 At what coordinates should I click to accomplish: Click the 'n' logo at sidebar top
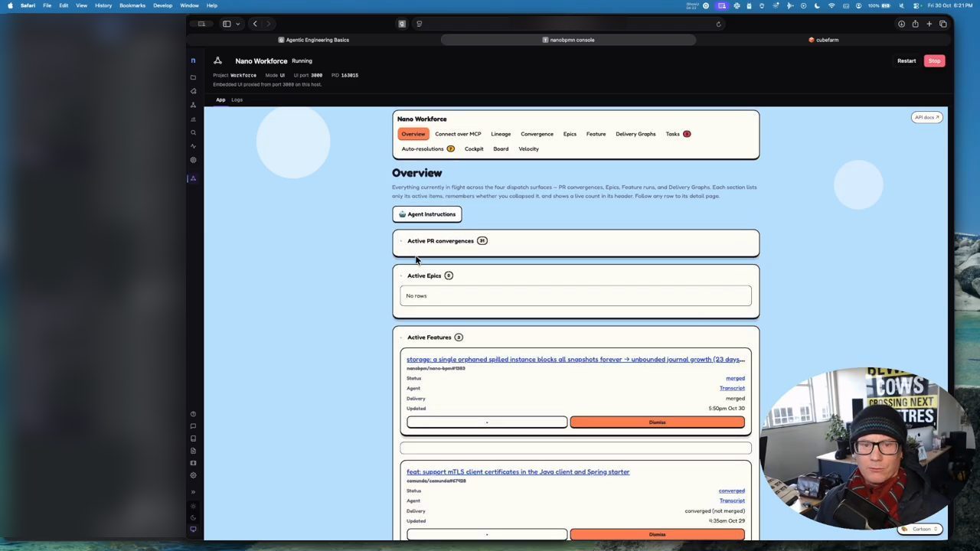pos(193,60)
